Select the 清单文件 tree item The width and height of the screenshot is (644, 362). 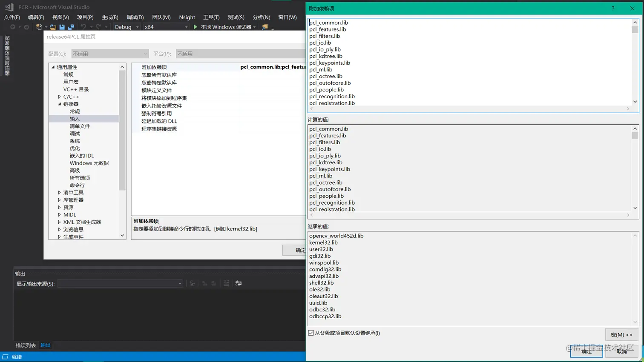pos(80,126)
